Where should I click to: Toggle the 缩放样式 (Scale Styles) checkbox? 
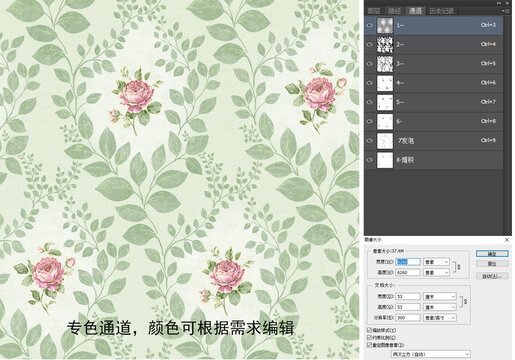tap(369, 330)
